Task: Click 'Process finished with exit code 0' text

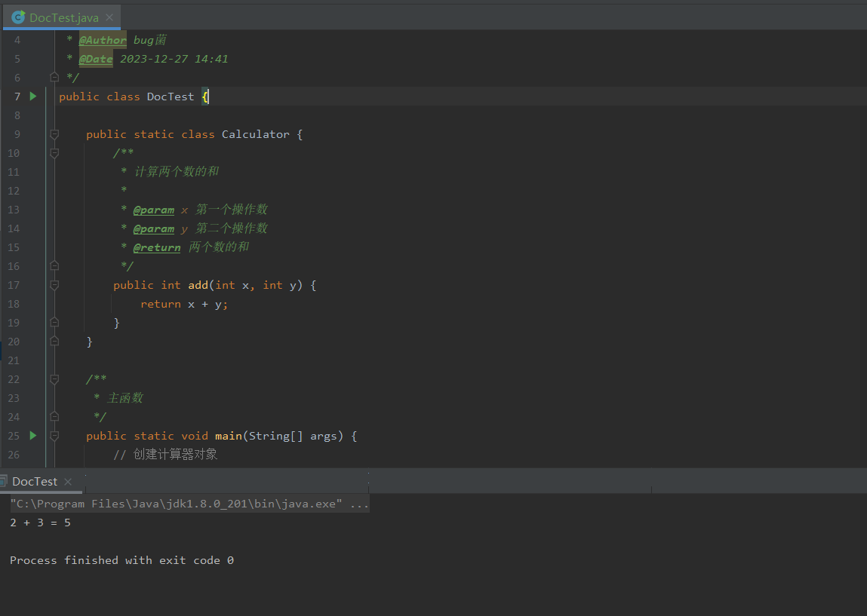Action: point(121,560)
